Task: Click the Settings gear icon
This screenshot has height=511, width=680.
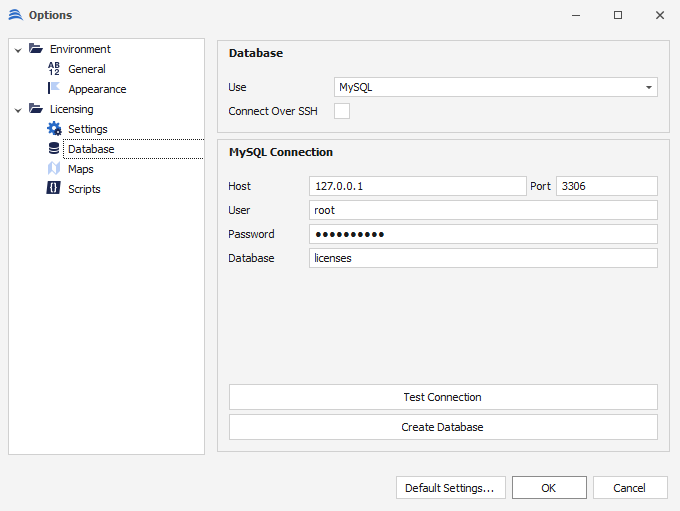Action: coord(54,129)
